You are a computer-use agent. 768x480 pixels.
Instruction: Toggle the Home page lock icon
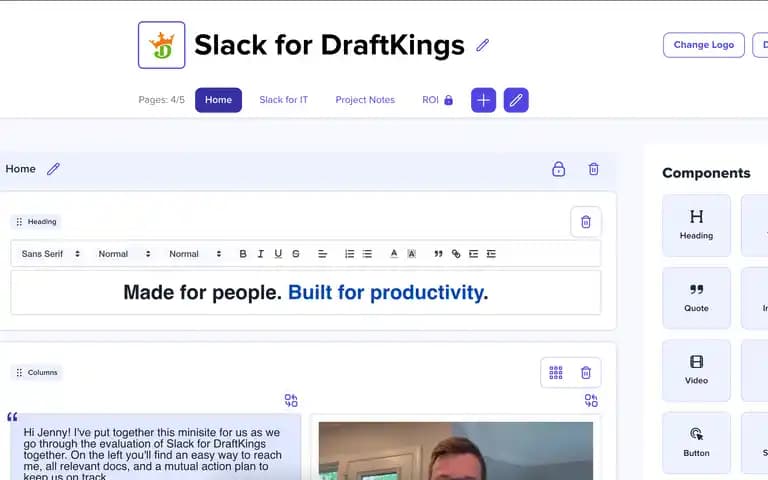pos(558,169)
